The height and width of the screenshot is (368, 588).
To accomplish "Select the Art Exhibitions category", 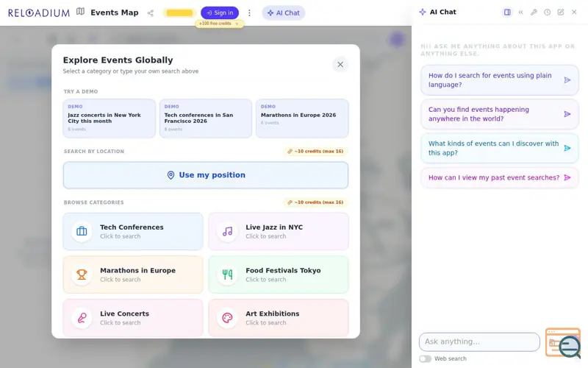I will [x=279, y=318].
